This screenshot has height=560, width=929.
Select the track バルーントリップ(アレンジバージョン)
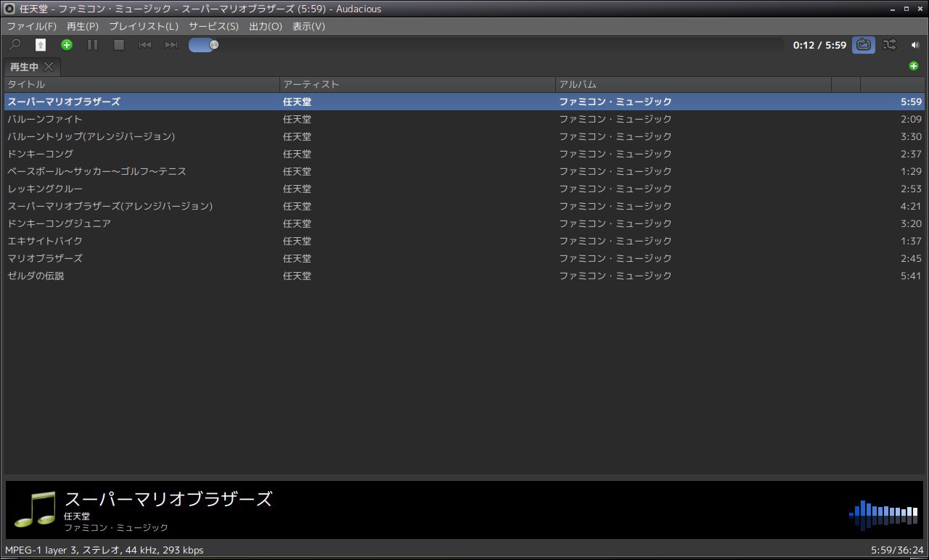pos(464,136)
